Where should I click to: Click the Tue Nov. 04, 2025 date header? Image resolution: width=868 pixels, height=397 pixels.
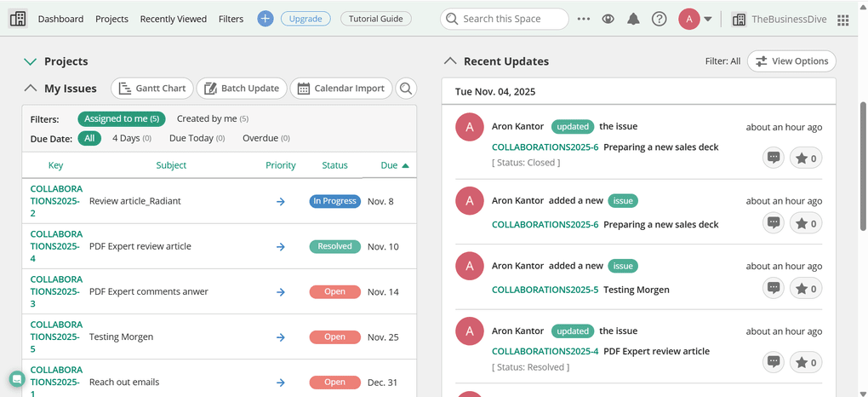[x=495, y=92]
